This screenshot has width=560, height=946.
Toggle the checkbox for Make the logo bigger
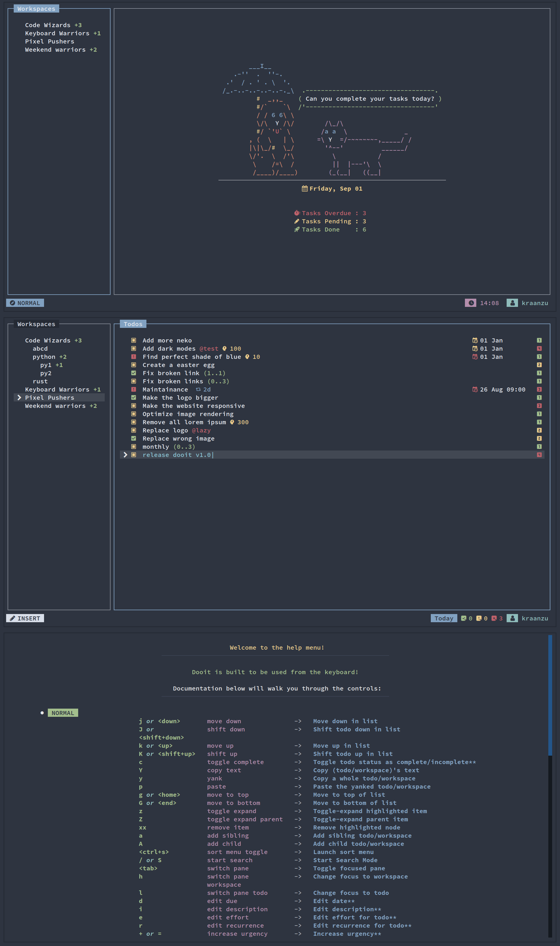tap(134, 398)
